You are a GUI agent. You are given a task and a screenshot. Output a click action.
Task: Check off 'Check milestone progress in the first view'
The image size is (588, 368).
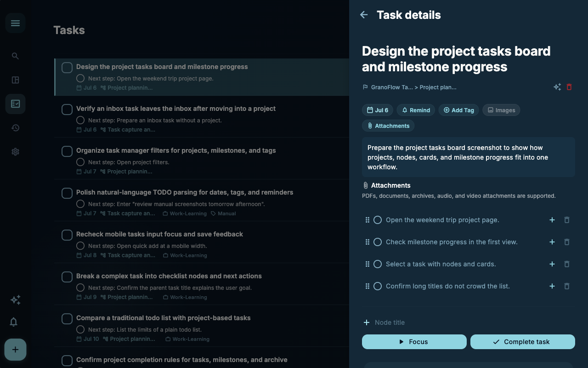[x=378, y=242]
